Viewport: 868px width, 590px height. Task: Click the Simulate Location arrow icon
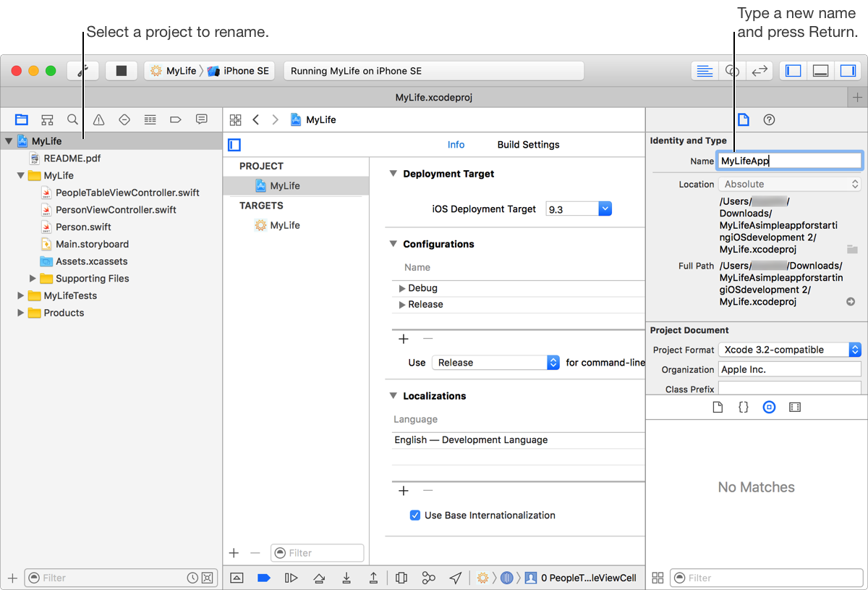456,578
